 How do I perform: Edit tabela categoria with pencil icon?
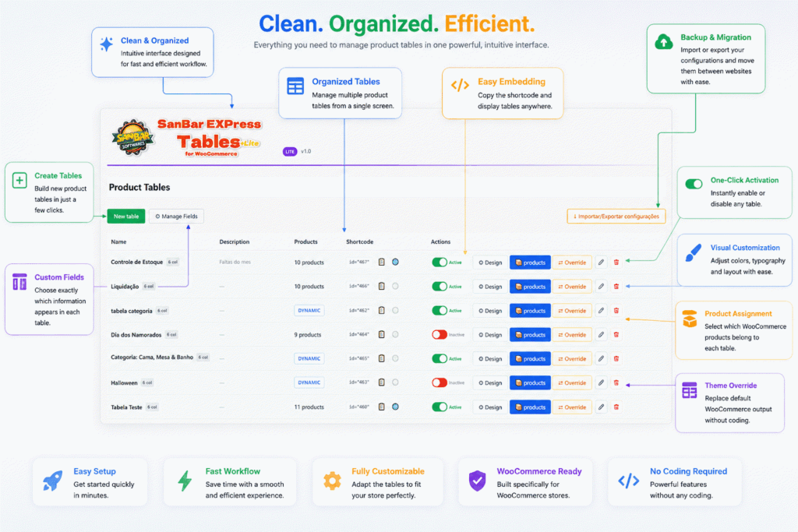click(x=601, y=310)
